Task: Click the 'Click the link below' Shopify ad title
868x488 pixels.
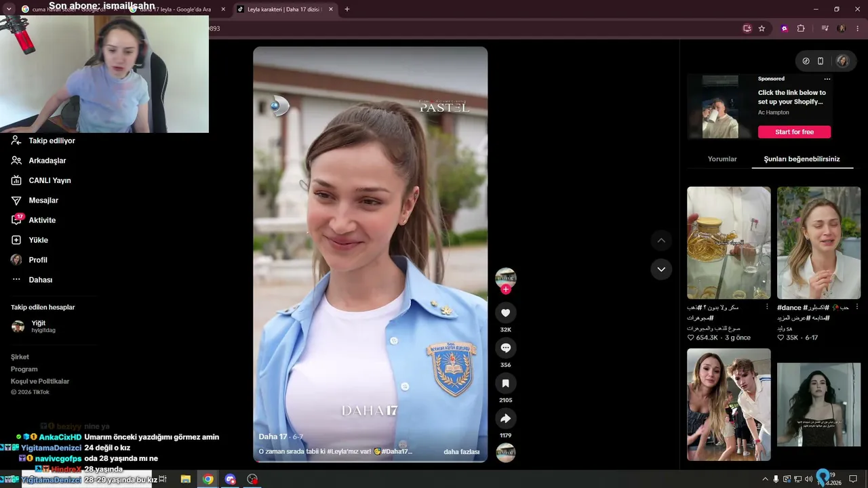Action: [792, 98]
